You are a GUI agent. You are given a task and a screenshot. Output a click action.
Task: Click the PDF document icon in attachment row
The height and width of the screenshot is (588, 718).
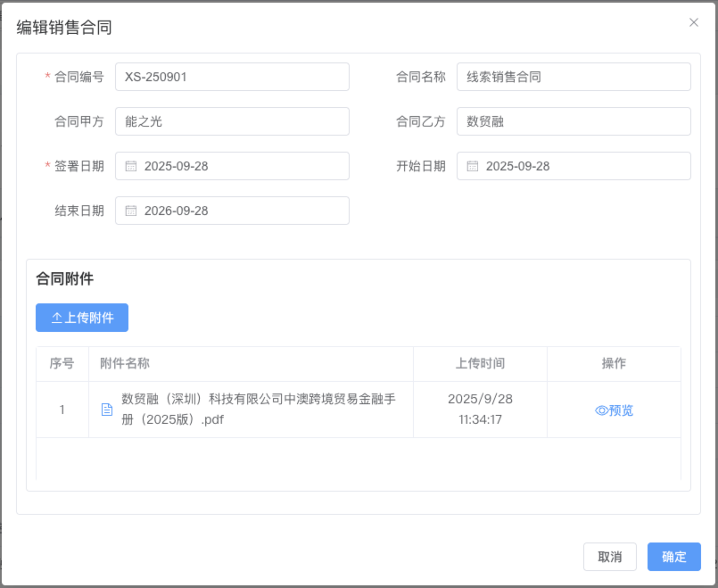pos(107,410)
